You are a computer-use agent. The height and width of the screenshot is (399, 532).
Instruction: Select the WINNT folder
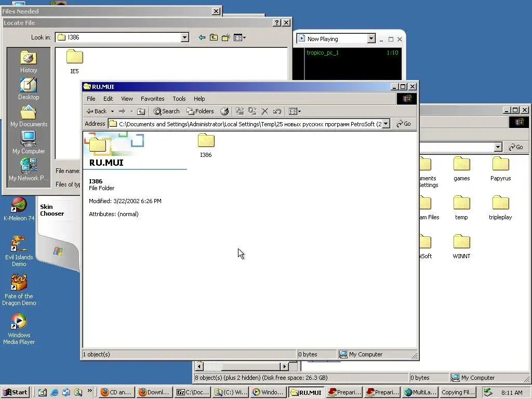pos(461,247)
